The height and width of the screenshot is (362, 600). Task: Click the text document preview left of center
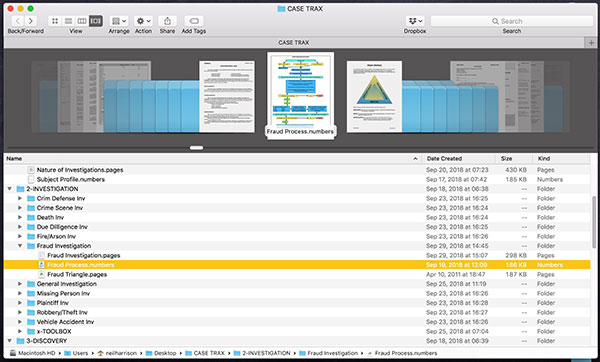(x=227, y=97)
